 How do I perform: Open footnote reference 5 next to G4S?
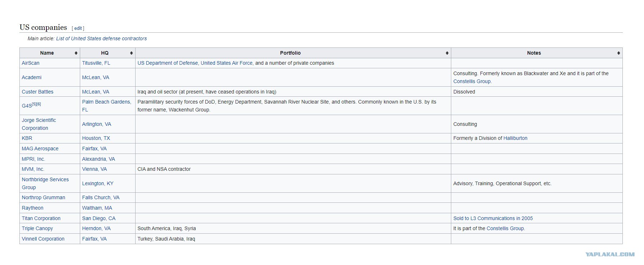(x=34, y=104)
